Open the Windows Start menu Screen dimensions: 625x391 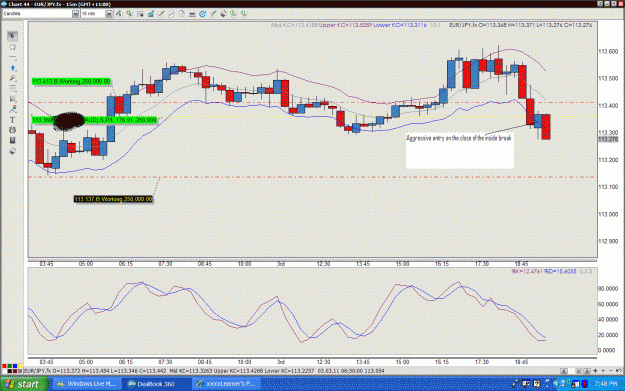[x=24, y=384]
